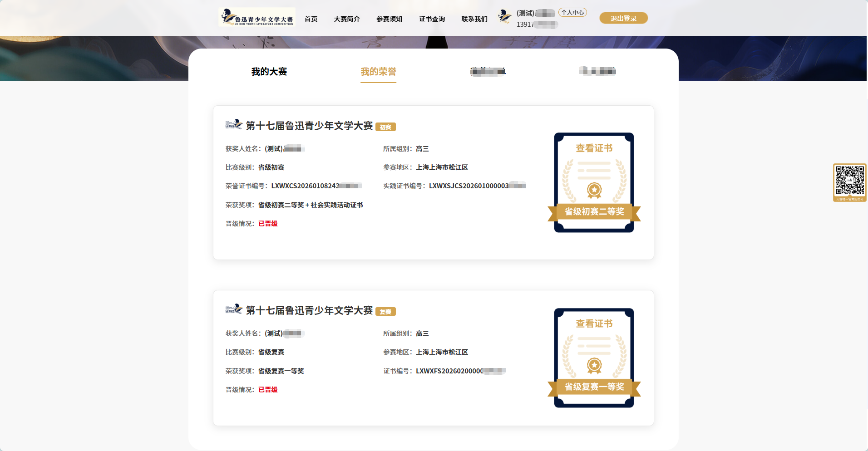Open the 首页 navigation item
This screenshot has height=451, width=868.
tap(311, 19)
